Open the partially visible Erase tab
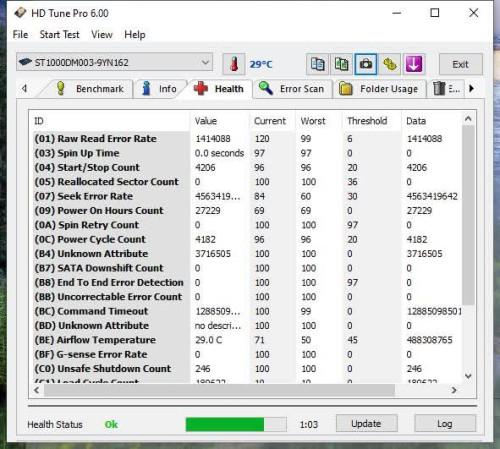 point(447,89)
